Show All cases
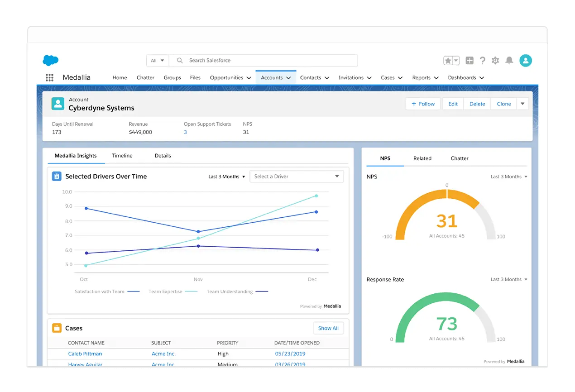This screenshot has width=575, height=392. tap(328, 328)
